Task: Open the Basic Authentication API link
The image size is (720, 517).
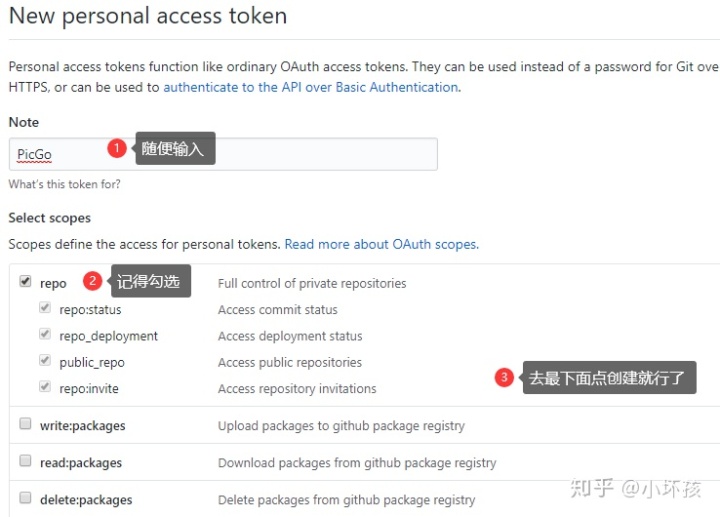Action: [x=310, y=87]
